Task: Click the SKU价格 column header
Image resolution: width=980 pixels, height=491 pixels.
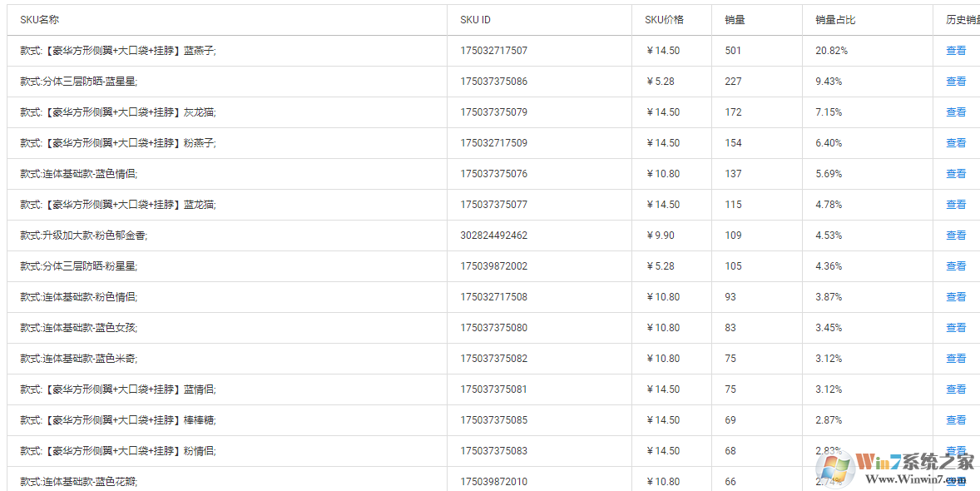Action: coord(664,20)
